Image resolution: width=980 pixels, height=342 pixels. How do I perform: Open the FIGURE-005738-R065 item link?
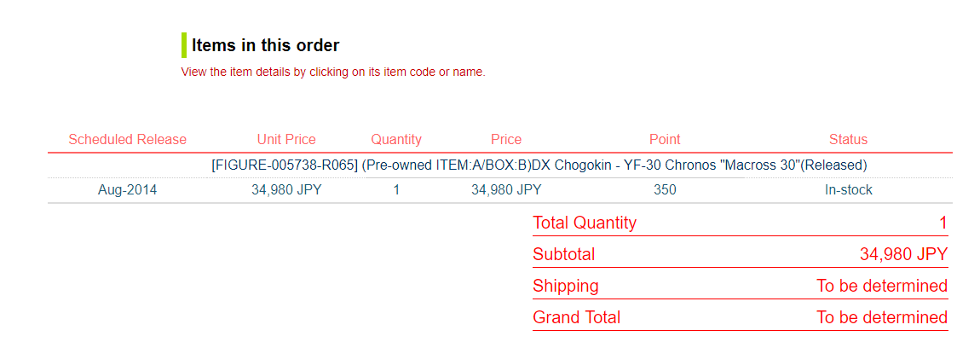tap(539, 165)
